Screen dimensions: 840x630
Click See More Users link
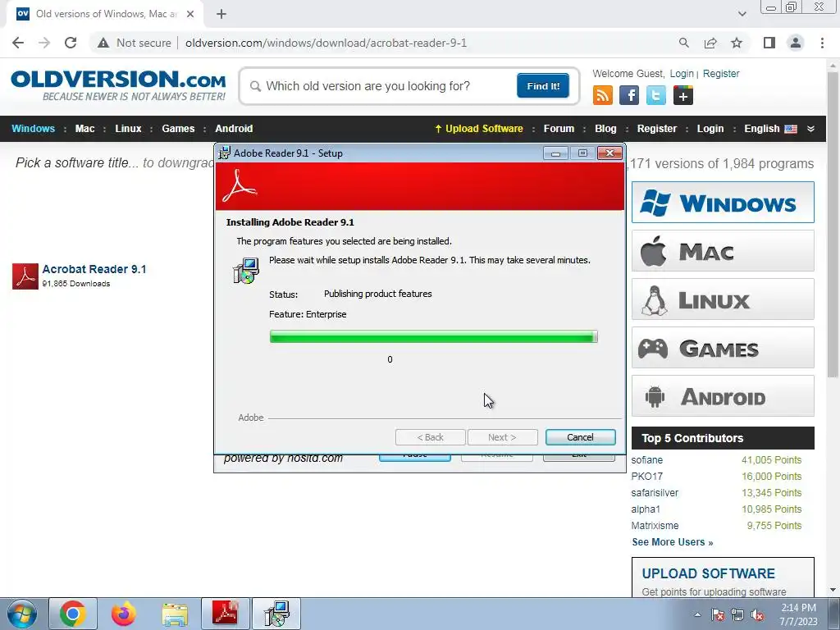click(x=673, y=542)
